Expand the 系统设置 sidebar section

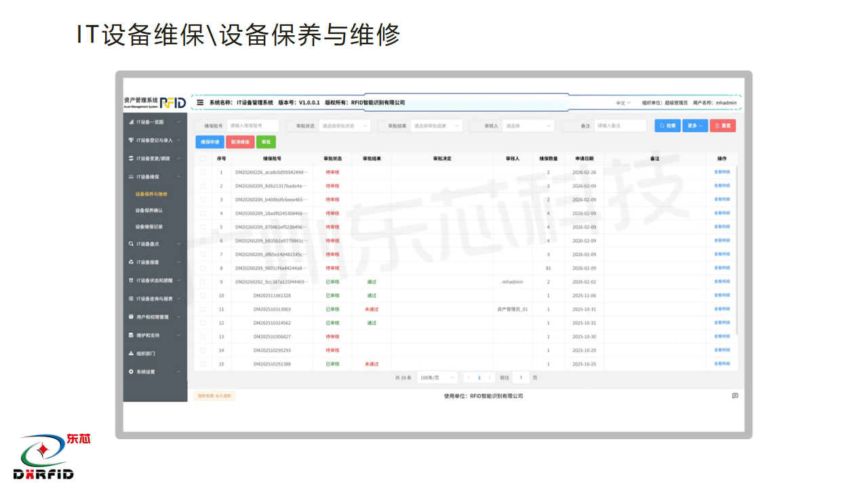(179, 371)
